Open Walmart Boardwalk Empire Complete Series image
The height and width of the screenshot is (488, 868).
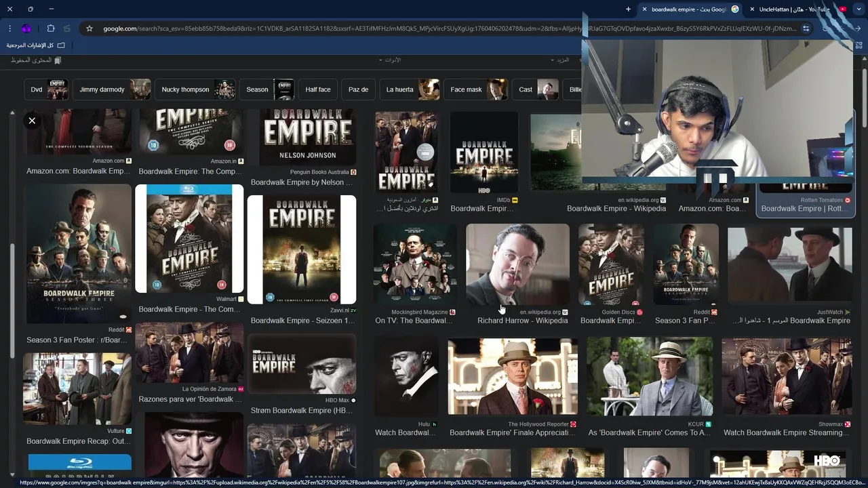click(x=189, y=239)
